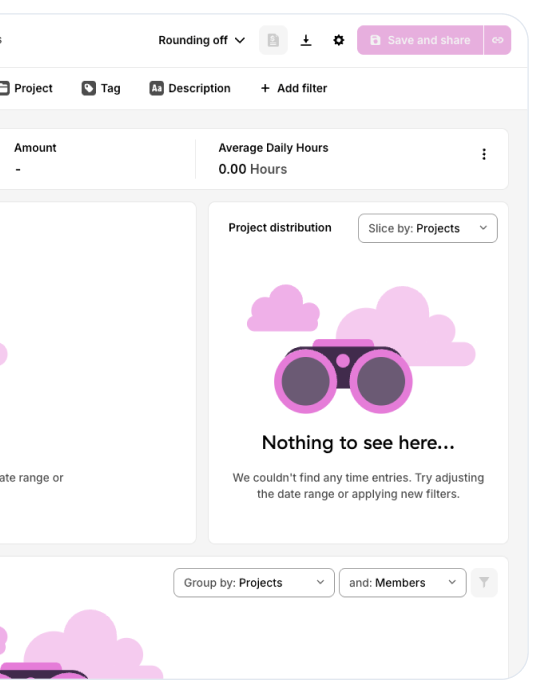Click the disabled invoice document icon
542x694 pixels.
(273, 40)
